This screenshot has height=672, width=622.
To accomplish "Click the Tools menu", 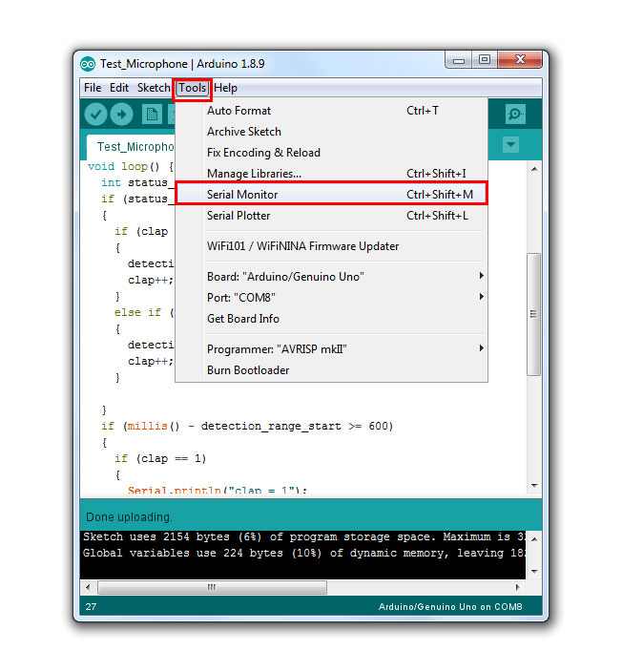I will coord(193,88).
